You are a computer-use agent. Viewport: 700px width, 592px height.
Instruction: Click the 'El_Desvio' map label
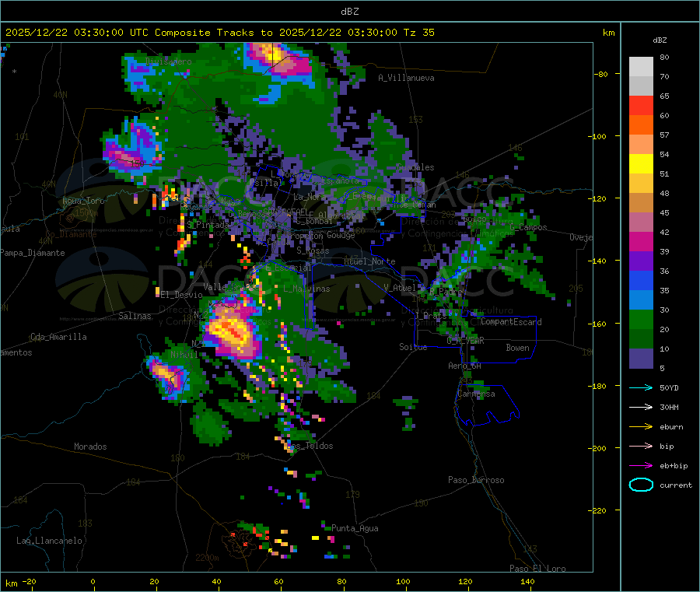(x=182, y=295)
